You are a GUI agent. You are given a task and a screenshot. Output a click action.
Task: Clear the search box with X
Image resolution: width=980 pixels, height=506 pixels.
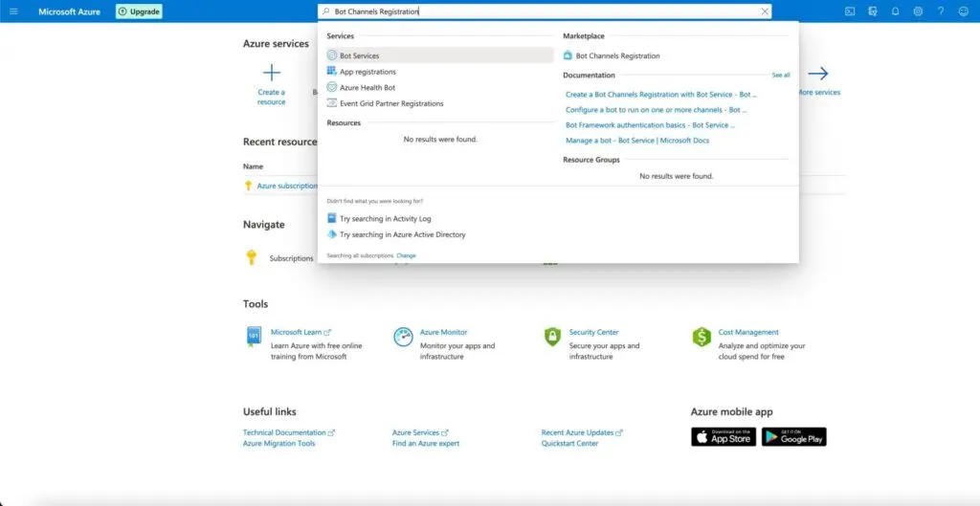coord(765,11)
